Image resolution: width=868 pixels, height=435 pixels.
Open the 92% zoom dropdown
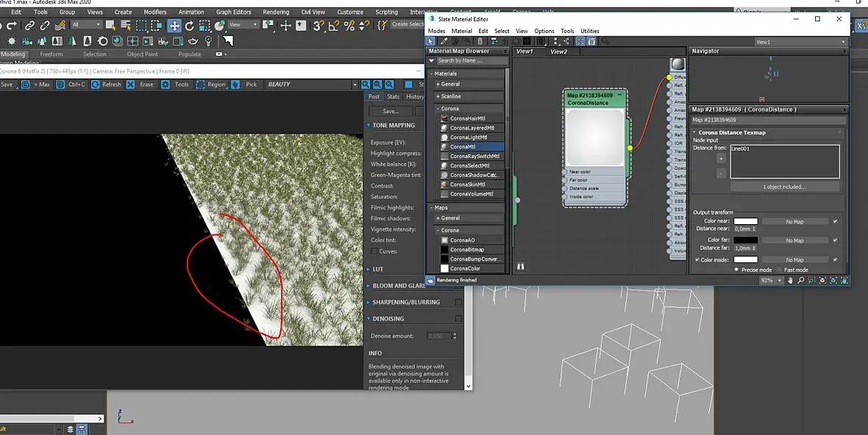pyautogui.click(x=780, y=281)
